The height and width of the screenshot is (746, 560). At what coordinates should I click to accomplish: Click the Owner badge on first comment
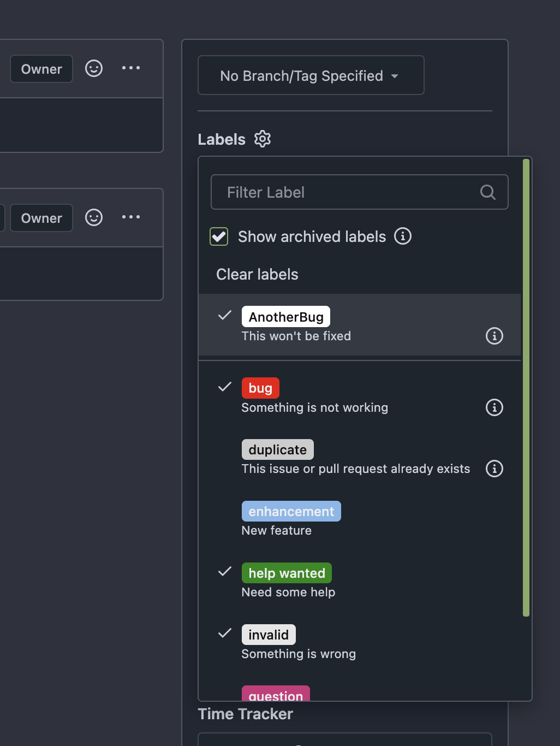point(41,69)
